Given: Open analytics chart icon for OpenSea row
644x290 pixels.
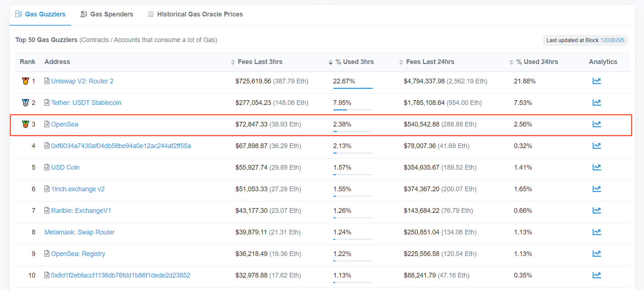Looking at the screenshot, I should tap(596, 124).
